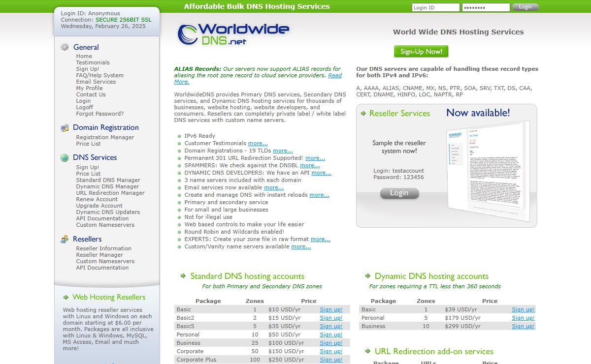
Task: Open Contact Us menu link
Action: pyautogui.click(x=91, y=94)
